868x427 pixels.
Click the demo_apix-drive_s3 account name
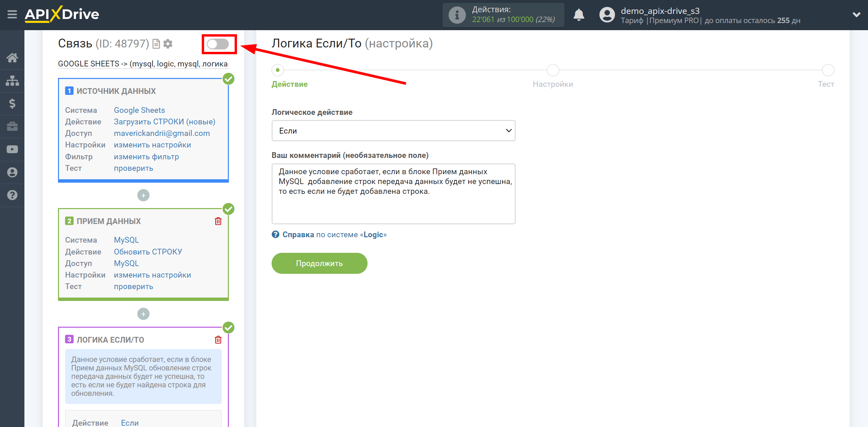[x=660, y=11]
